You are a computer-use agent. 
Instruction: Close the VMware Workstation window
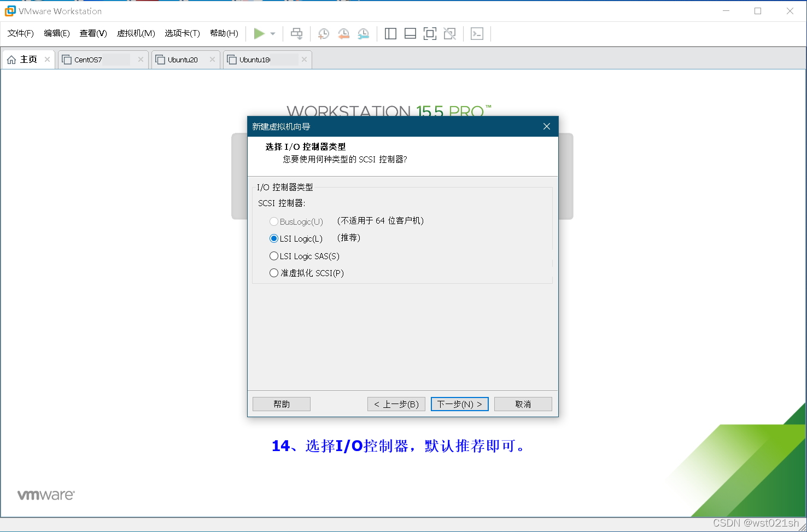(790, 11)
